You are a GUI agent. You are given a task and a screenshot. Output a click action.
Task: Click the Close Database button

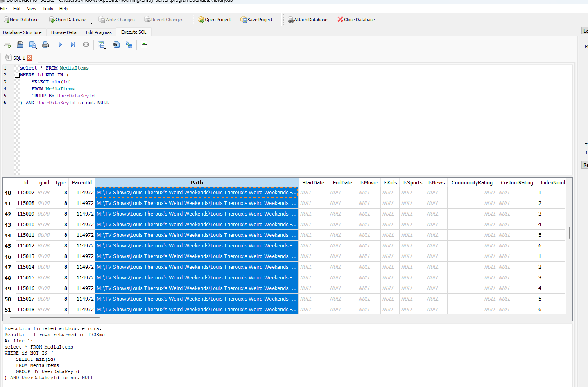[x=356, y=20]
